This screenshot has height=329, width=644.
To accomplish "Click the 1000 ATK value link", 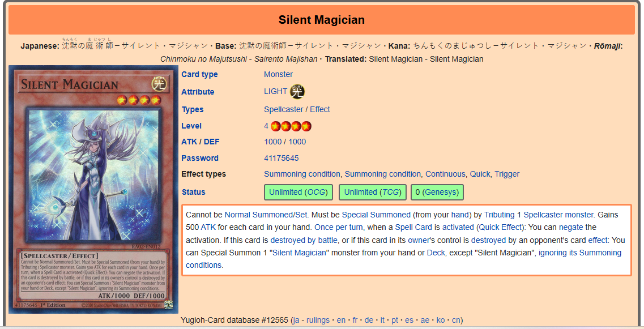I will tap(272, 142).
